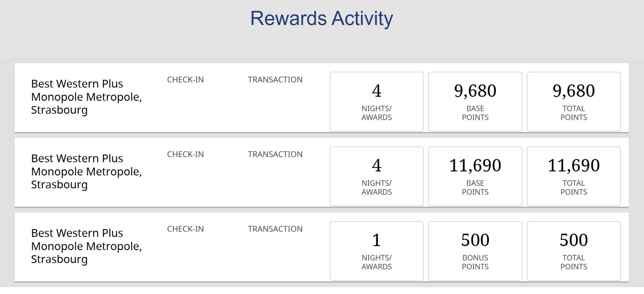Click the 9,680 Base Points box
The image size is (644, 294).
click(x=475, y=101)
